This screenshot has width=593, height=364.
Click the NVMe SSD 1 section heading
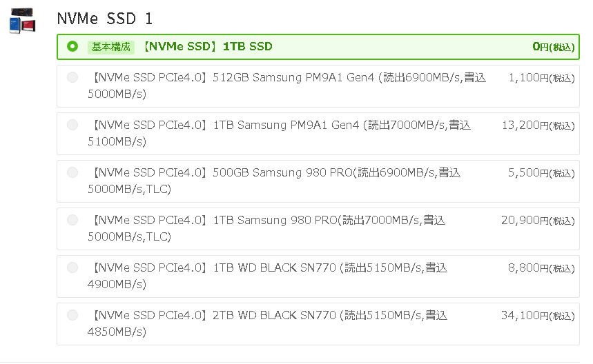coord(105,19)
